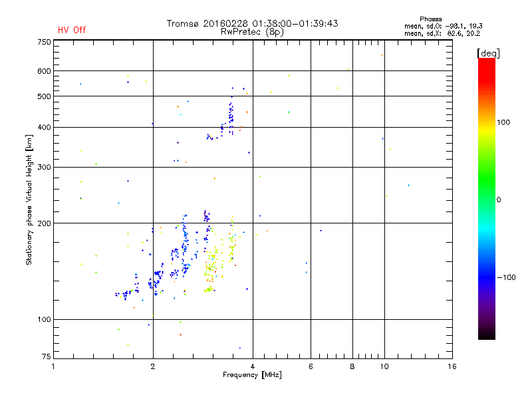The image size is (532, 399).
Task: Click the title 'Tromsø 20160228 01:38:00-01:39:43'
Action: point(252,23)
